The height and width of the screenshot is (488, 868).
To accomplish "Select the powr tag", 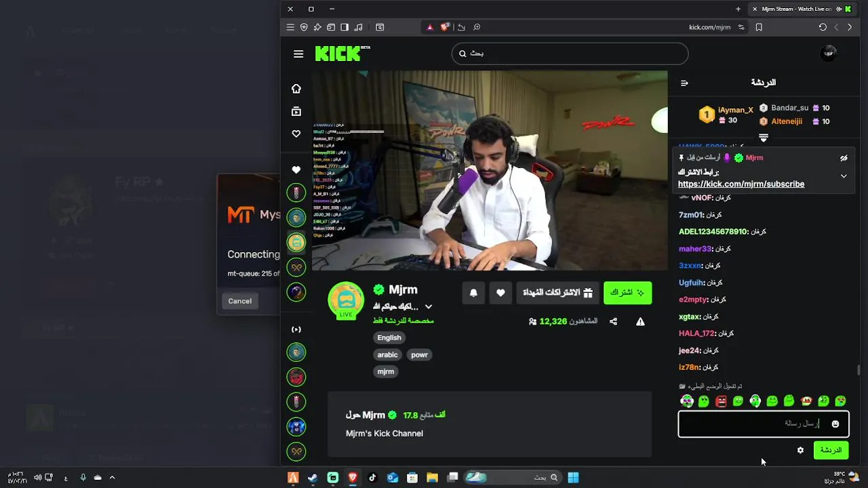I will pyautogui.click(x=419, y=354).
